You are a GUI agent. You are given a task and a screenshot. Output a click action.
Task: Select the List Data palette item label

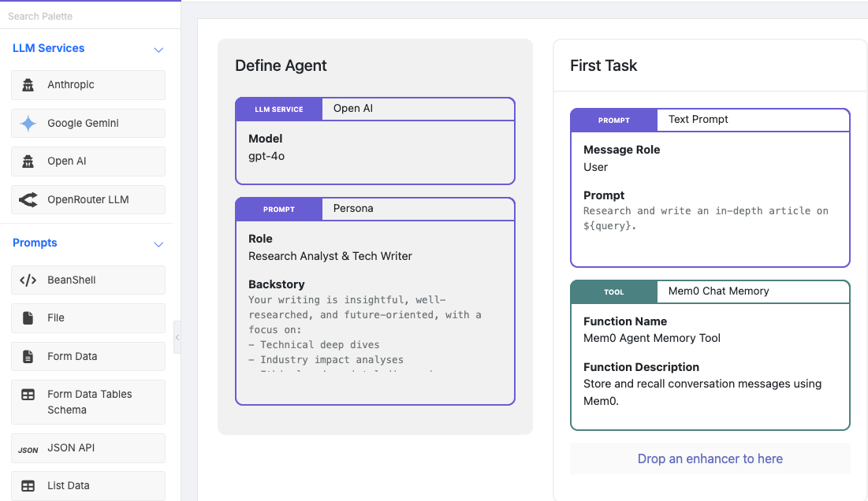[68, 485]
